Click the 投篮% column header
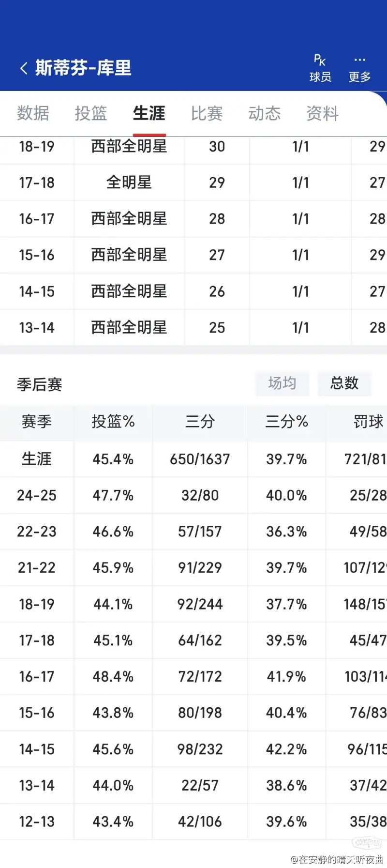Image resolution: width=387 pixels, height=868 pixels. coord(113,422)
